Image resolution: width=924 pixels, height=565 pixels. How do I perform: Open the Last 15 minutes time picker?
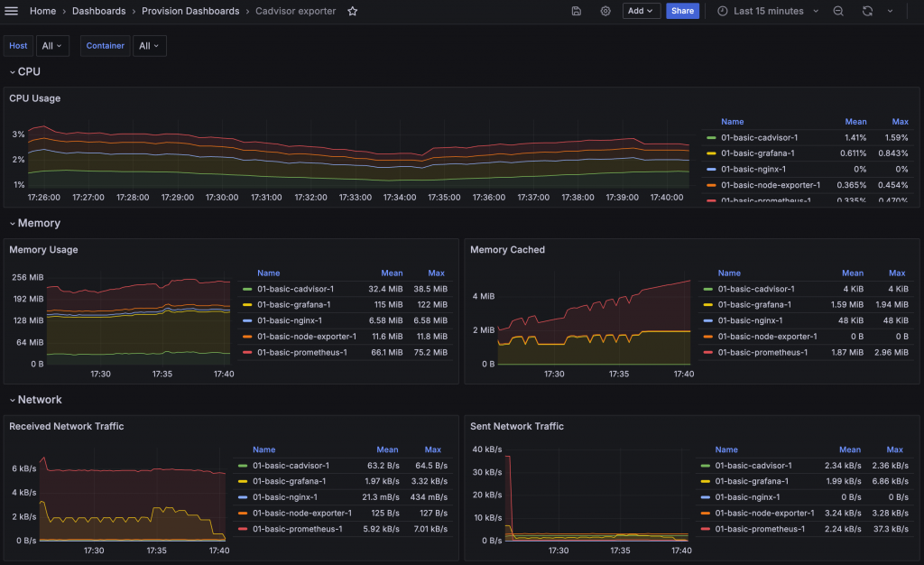(x=768, y=11)
